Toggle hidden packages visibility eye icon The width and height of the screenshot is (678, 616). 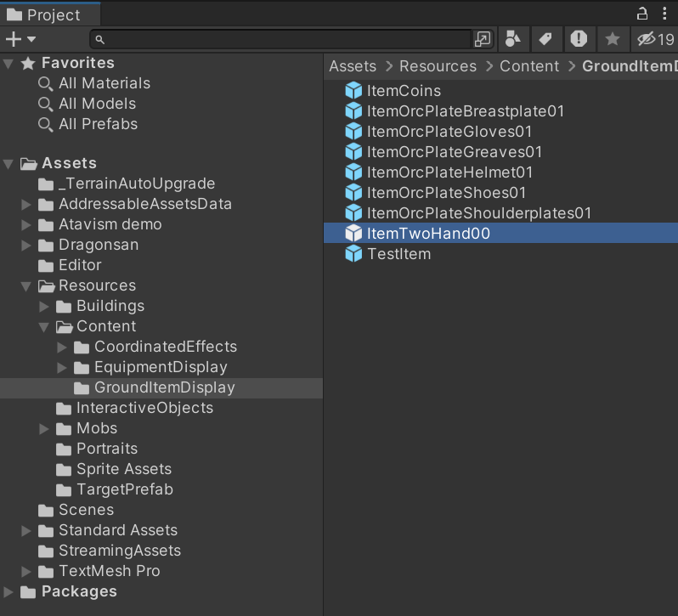click(653, 39)
